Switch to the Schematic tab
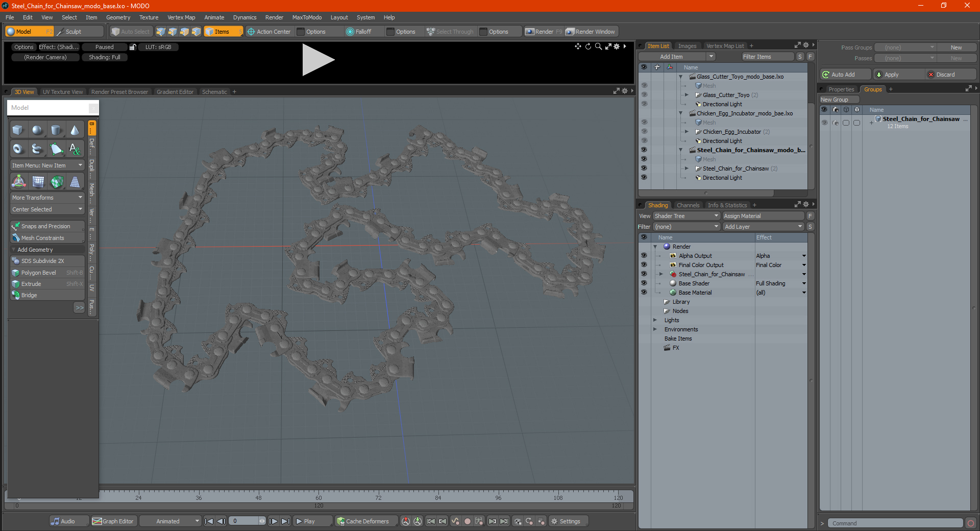Image resolution: width=980 pixels, height=531 pixels. [214, 92]
